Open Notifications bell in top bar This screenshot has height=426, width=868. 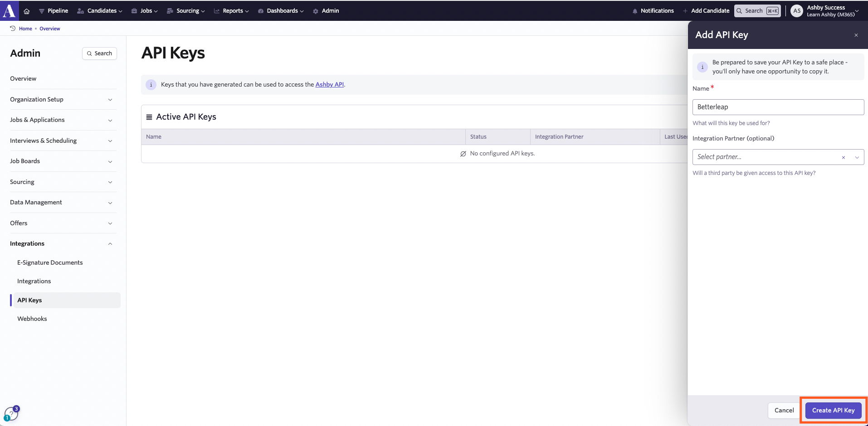tap(653, 11)
